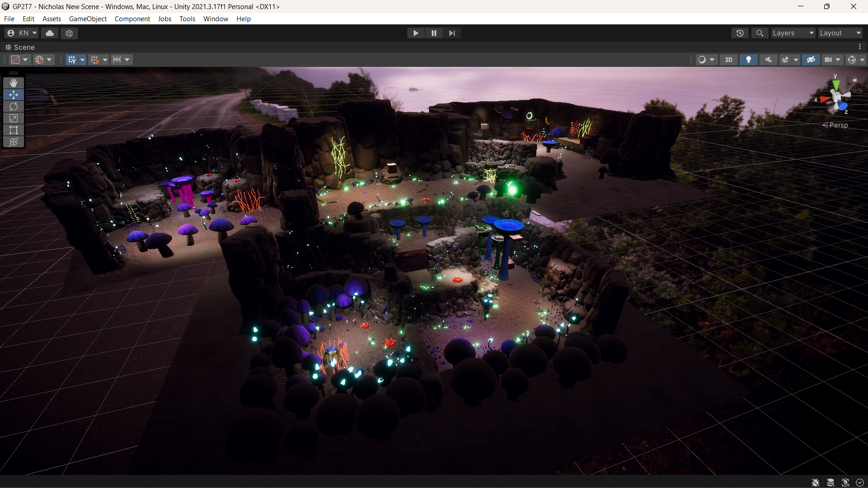Toggle scene audio mute button
Image resolution: width=868 pixels, height=488 pixels.
768,60
